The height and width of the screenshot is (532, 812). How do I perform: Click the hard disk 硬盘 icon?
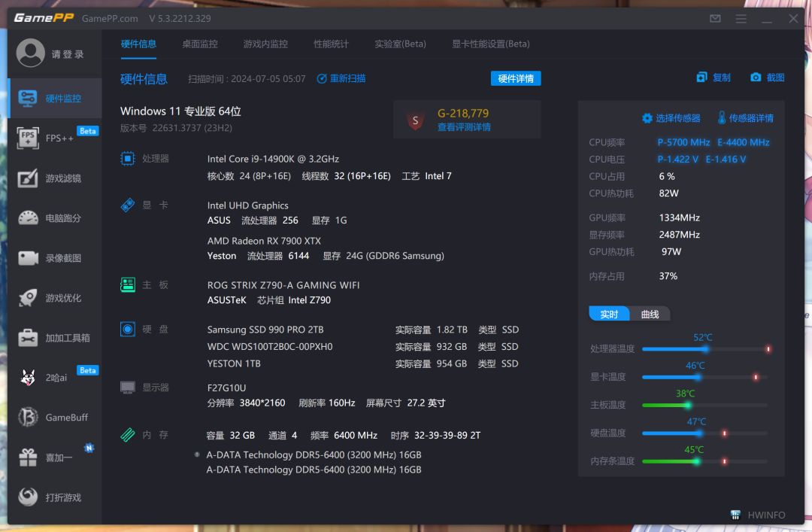pyautogui.click(x=127, y=329)
